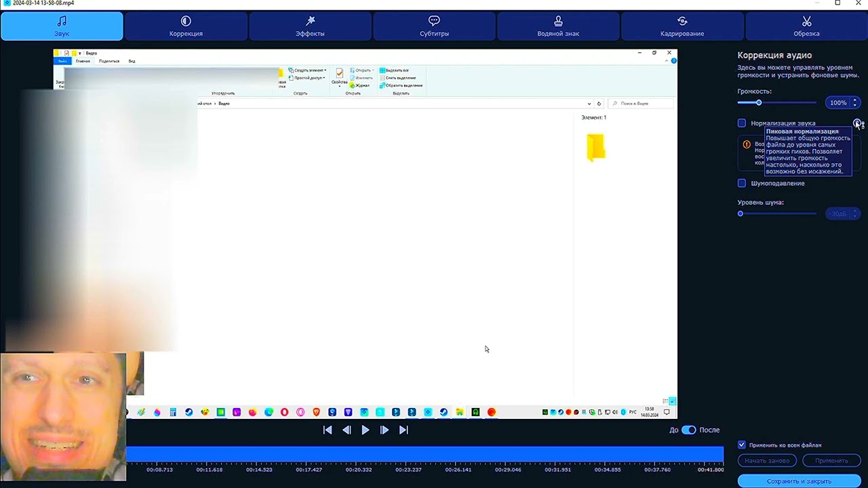868x488 pixels.
Task: Increase volume with the up stepper arrow
Action: click(x=855, y=100)
